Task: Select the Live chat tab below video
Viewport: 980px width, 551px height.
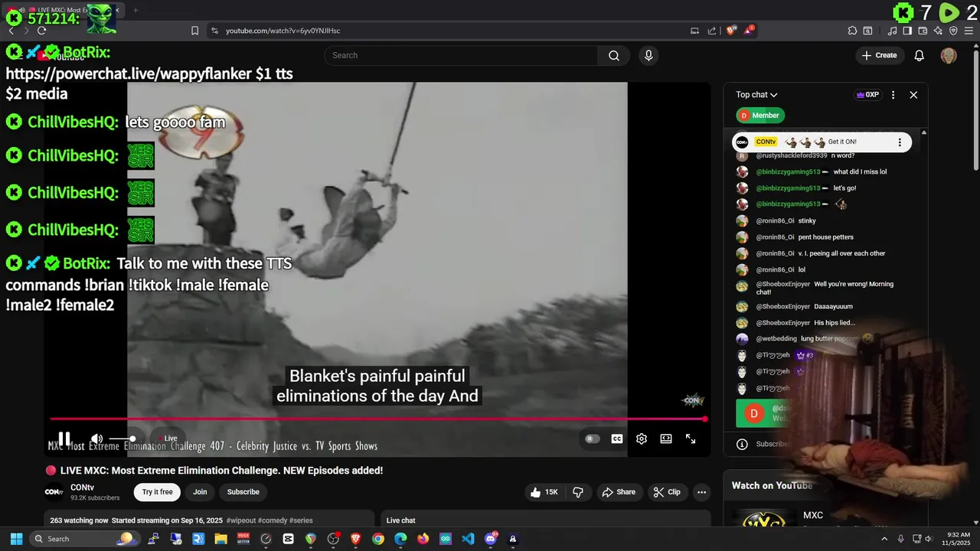Action: [401, 520]
